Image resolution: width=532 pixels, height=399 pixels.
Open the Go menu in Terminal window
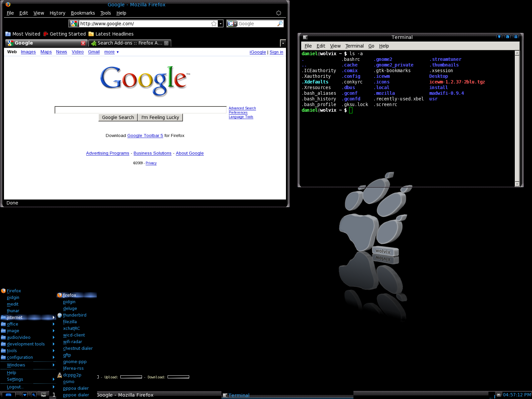pyautogui.click(x=371, y=46)
